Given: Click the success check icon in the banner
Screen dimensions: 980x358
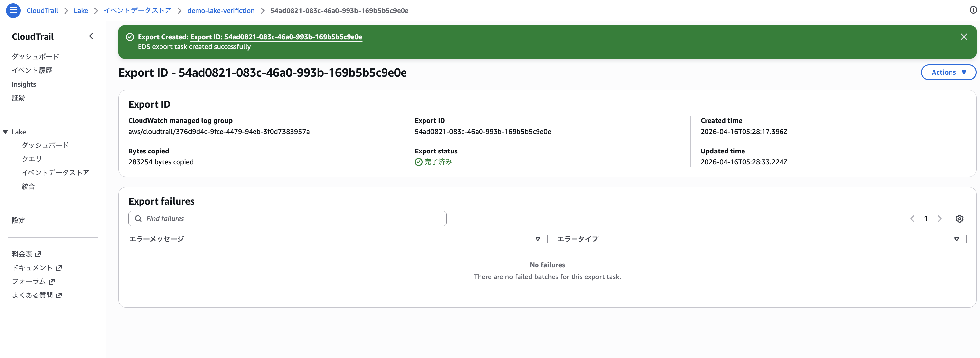Looking at the screenshot, I should click(x=130, y=37).
